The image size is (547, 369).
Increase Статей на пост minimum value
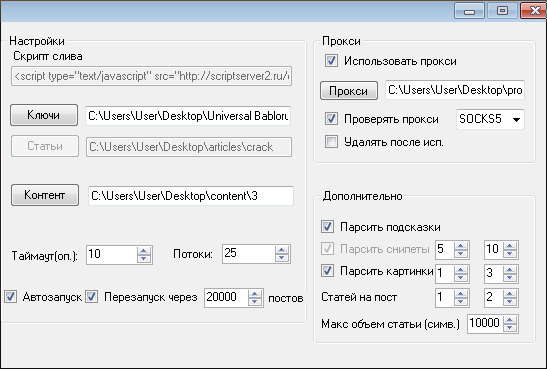[x=460, y=294]
